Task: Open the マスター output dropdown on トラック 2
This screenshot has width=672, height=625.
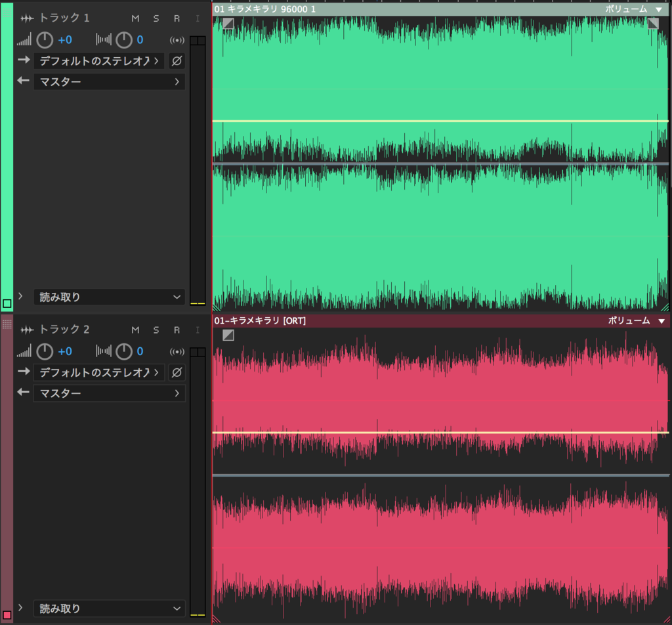Action: (110, 393)
